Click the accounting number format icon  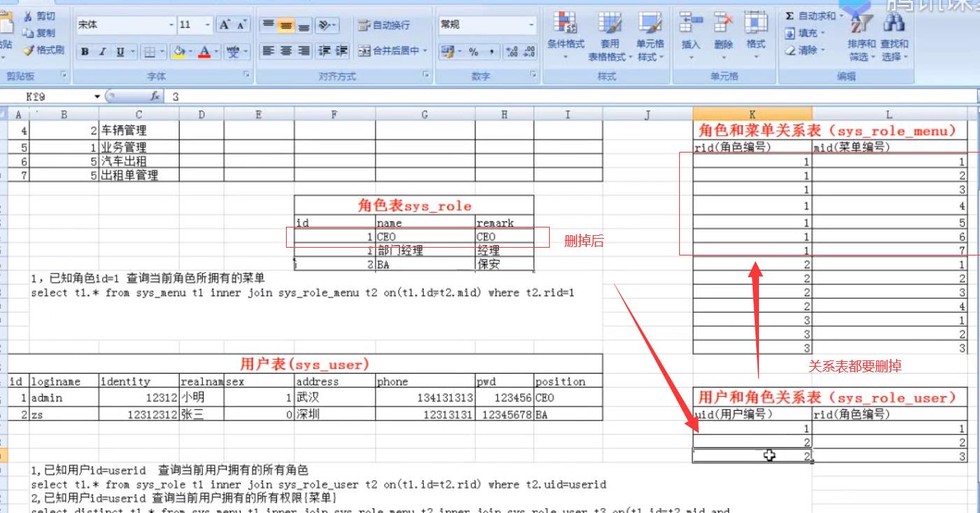448,51
